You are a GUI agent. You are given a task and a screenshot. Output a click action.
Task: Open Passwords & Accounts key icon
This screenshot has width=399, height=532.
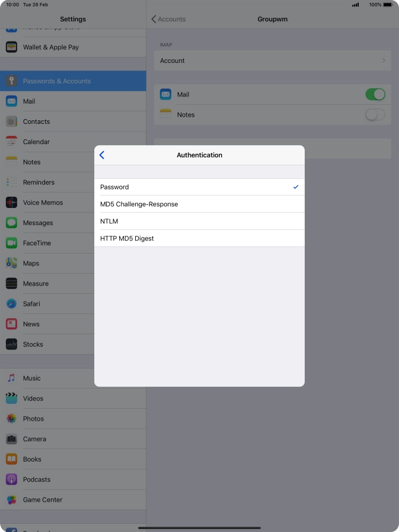(x=11, y=81)
